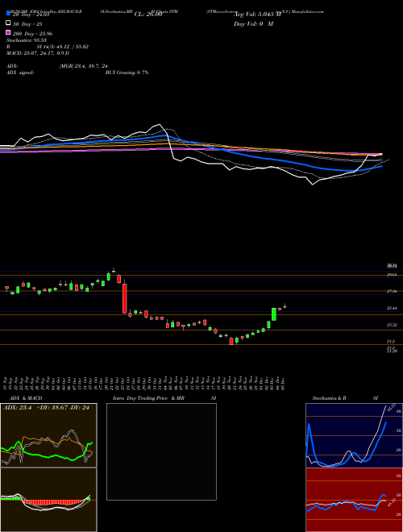Open the blue Stochastics chart panel

tap(354, 435)
